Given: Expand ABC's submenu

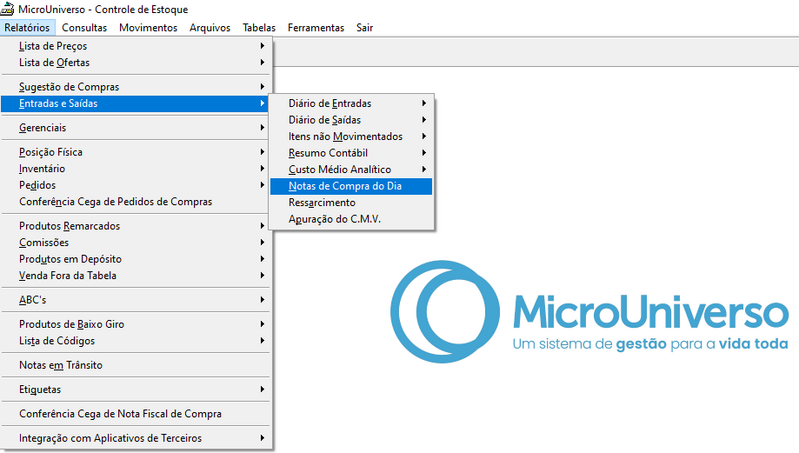Looking at the screenshot, I should 135,300.
